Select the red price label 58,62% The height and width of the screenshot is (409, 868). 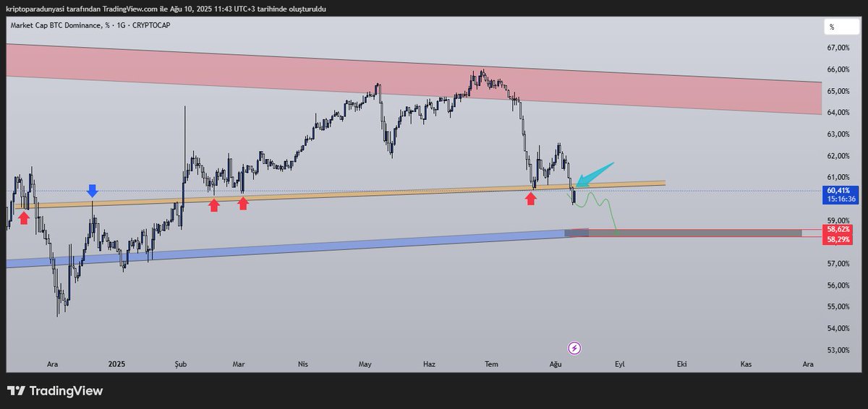[x=838, y=229]
